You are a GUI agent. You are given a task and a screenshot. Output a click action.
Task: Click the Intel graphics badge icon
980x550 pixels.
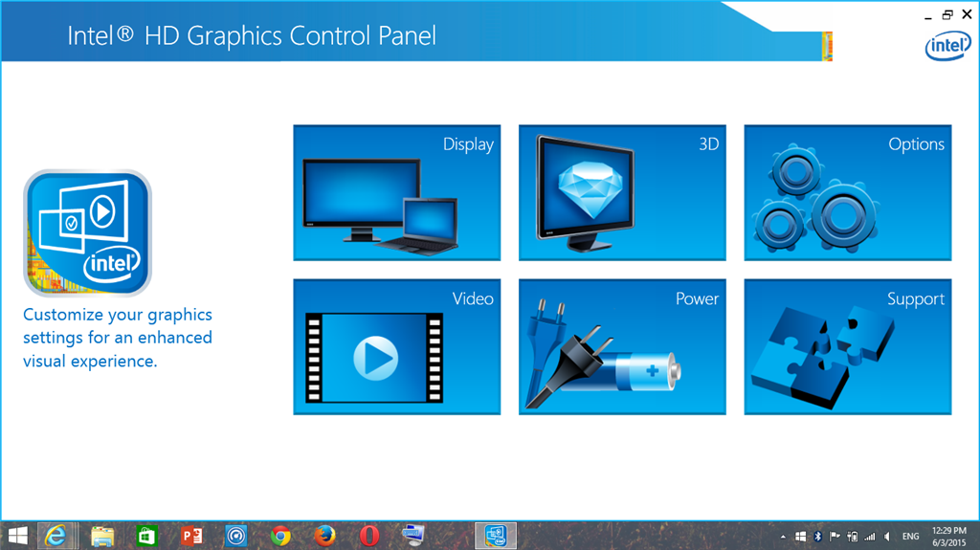click(87, 233)
